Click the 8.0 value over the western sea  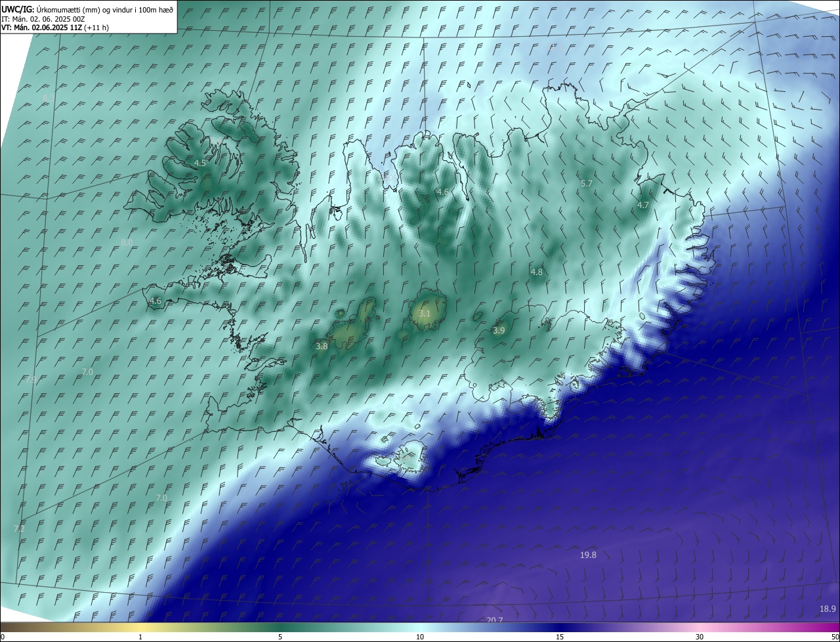click(127, 242)
